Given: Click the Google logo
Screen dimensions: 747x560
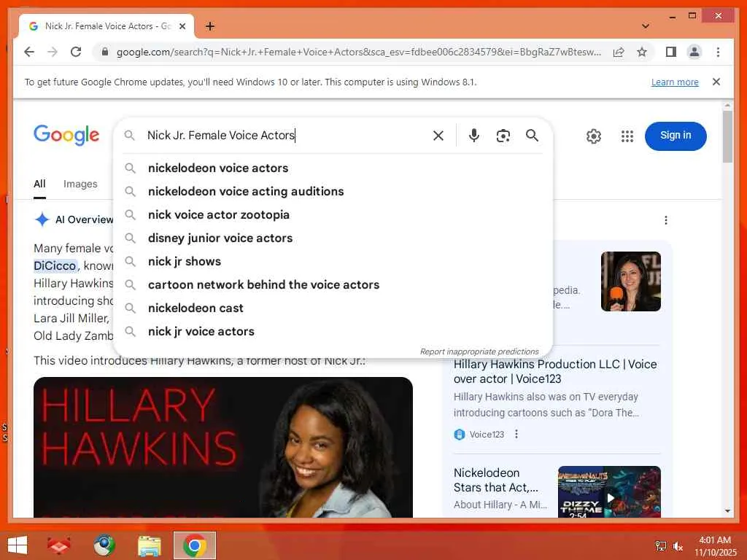Looking at the screenshot, I should coord(66,135).
